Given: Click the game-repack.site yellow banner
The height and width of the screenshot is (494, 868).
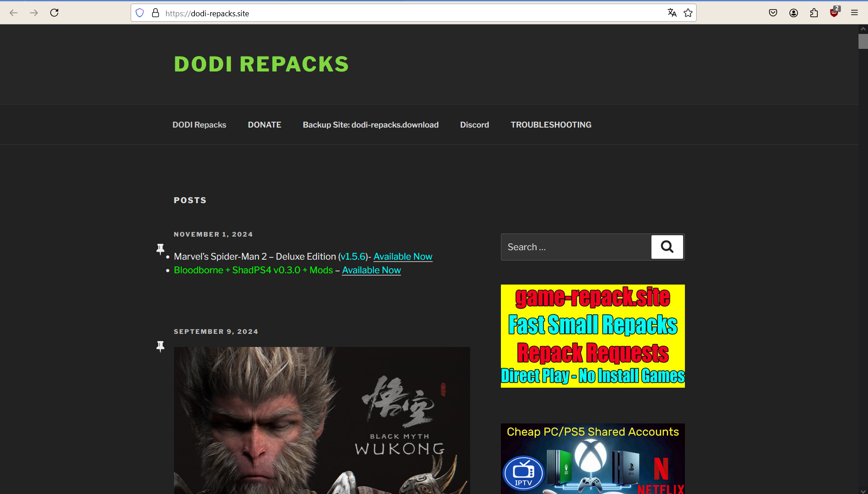Looking at the screenshot, I should (x=593, y=336).
